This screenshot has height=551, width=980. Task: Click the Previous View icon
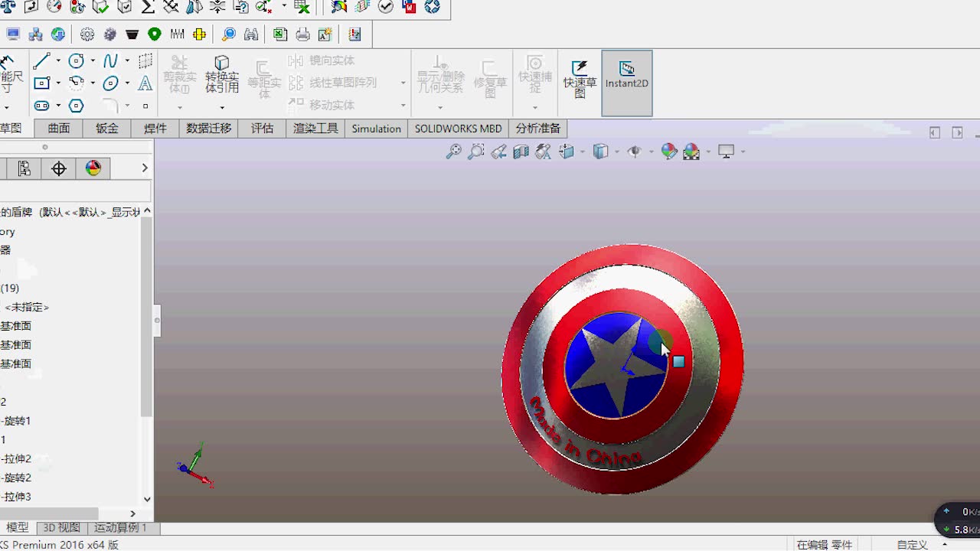pos(498,152)
